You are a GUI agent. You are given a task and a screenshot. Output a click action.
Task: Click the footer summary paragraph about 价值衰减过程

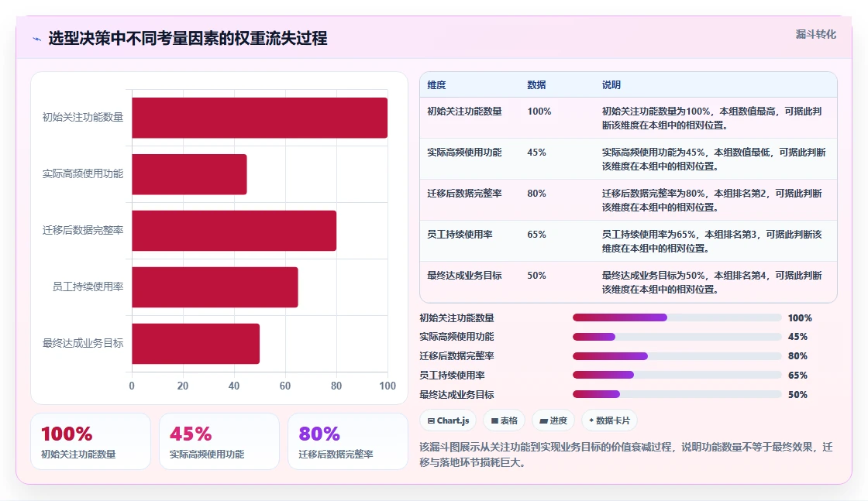click(x=626, y=455)
